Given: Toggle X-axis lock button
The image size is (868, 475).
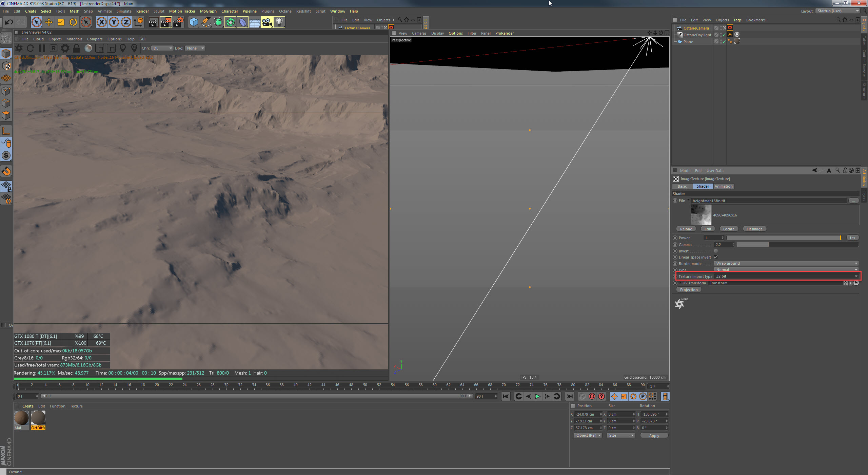Looking at the screenshot, I should (101, 22).
